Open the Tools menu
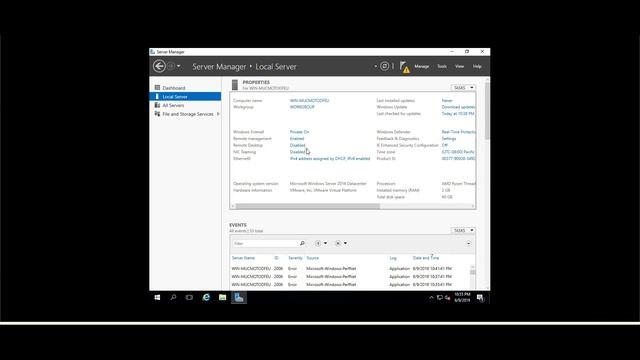640x360 pixels. [442, 66]
